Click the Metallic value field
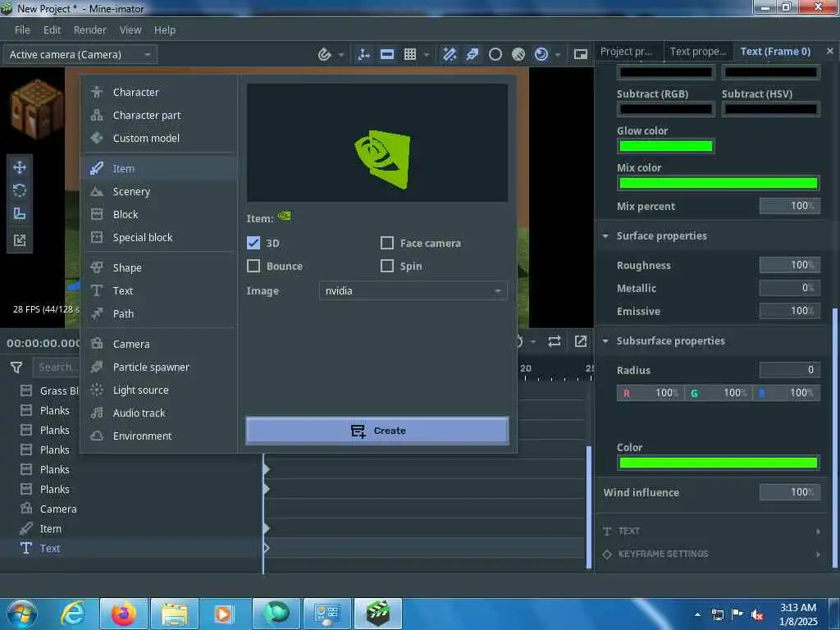Screen dimensions: 840x630 point(790,288)
